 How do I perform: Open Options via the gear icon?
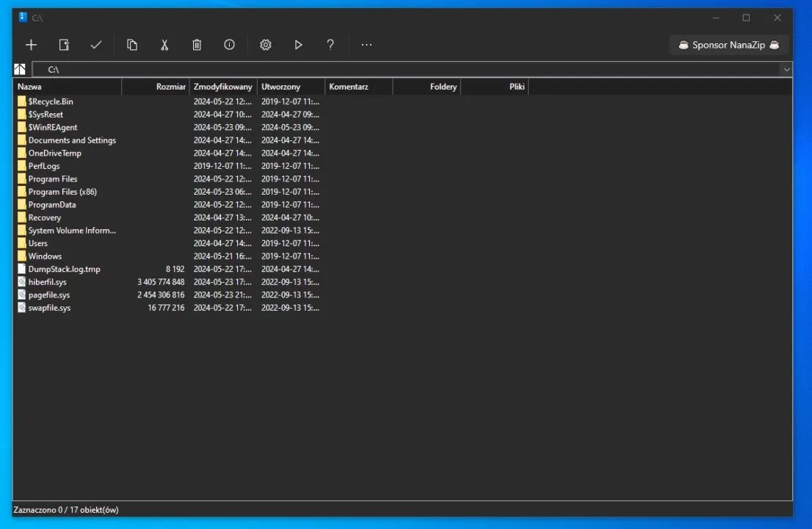[x=266, y=45]
